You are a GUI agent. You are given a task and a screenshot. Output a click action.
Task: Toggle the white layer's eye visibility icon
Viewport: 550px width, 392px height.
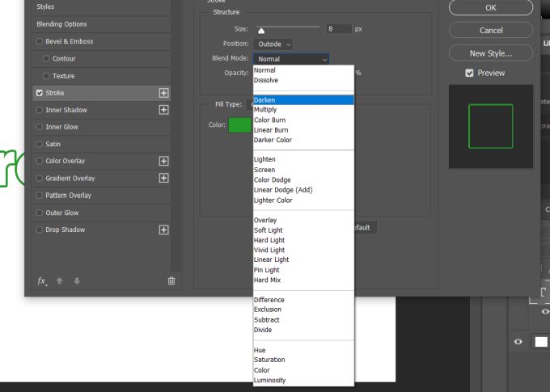coord(518,342)
